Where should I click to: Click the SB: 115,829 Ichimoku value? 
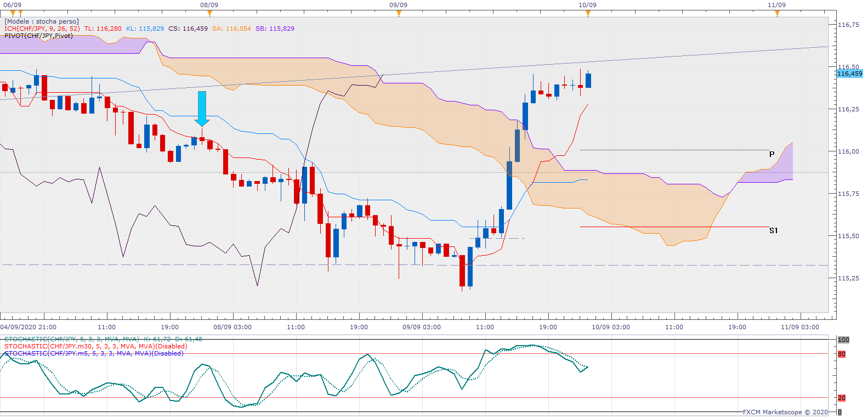click(275, 29)
